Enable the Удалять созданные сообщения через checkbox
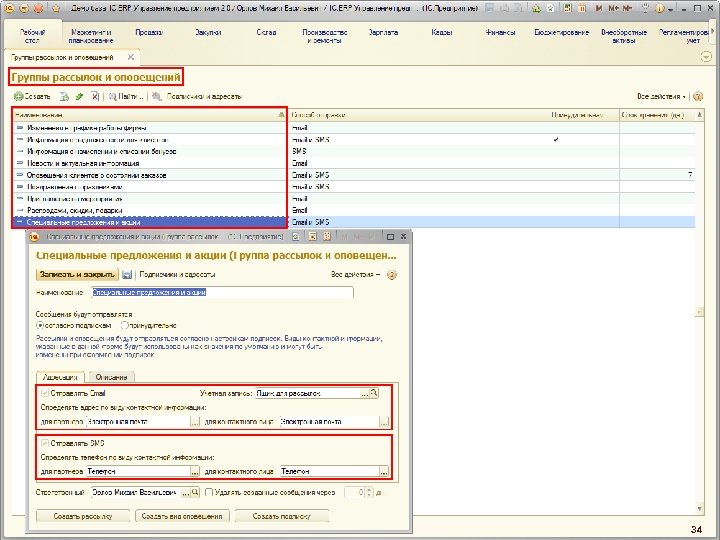Screen dimensions: 720x540 click(x=209, y=493)
